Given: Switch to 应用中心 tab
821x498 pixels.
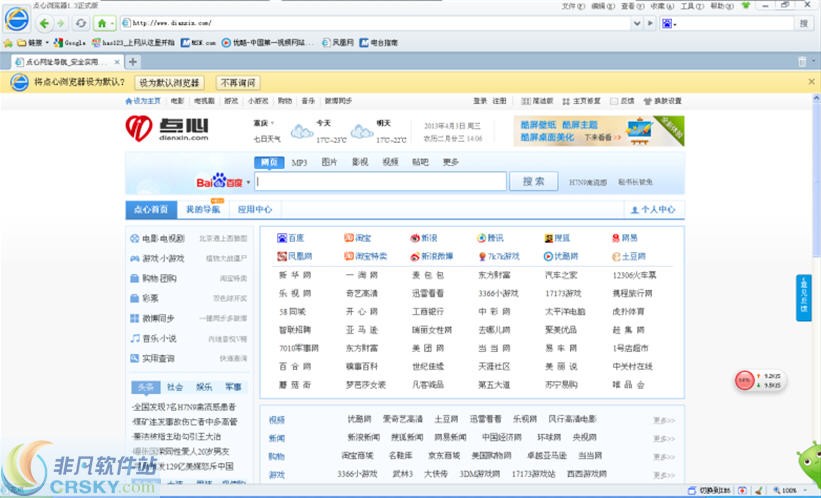Looking at the screenshot, I should point(255,209).
